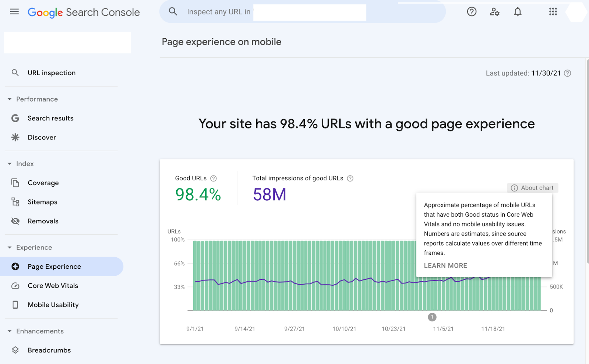
Task: Click the Page Experience star icon
Action: pyautogui.click(x=15, y=266)
